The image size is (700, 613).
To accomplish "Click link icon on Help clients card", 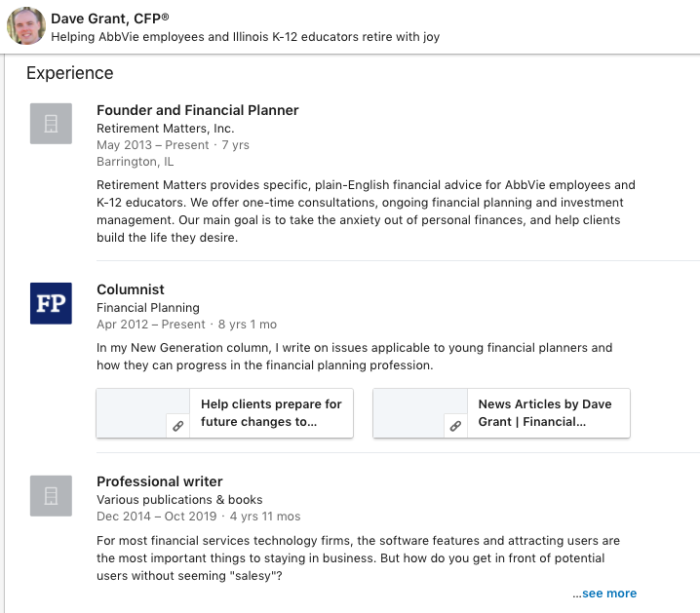I will point(177,426).
